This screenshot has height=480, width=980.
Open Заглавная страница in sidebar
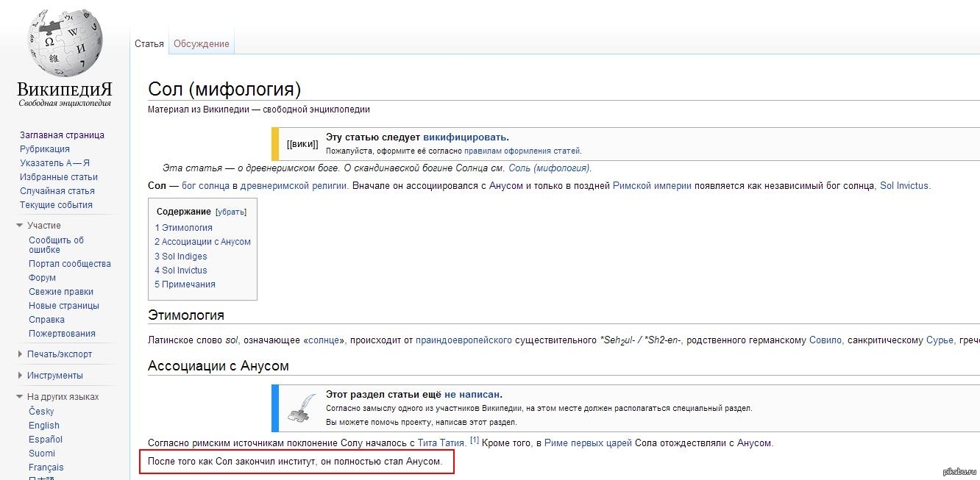(62, 135)
